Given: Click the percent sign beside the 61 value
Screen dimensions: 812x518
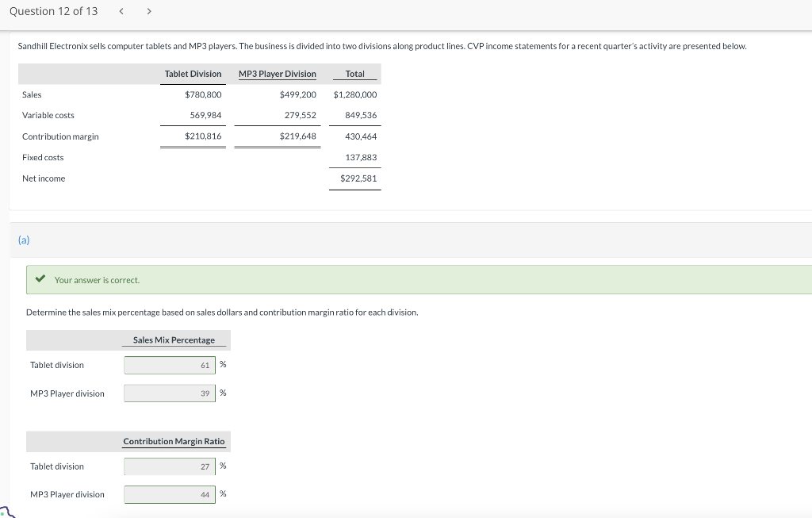Looking at the screenshot, I should coord(223,364).
